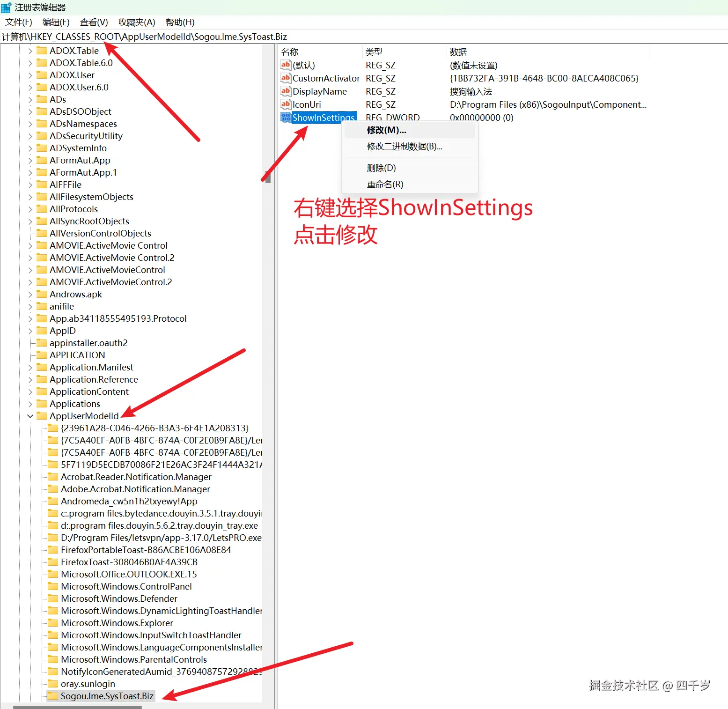The height and width of the screenshot is (709, 728).
Task: Expand the AMOVIE.ActiveMovie Control node
Action: point(29,245)
